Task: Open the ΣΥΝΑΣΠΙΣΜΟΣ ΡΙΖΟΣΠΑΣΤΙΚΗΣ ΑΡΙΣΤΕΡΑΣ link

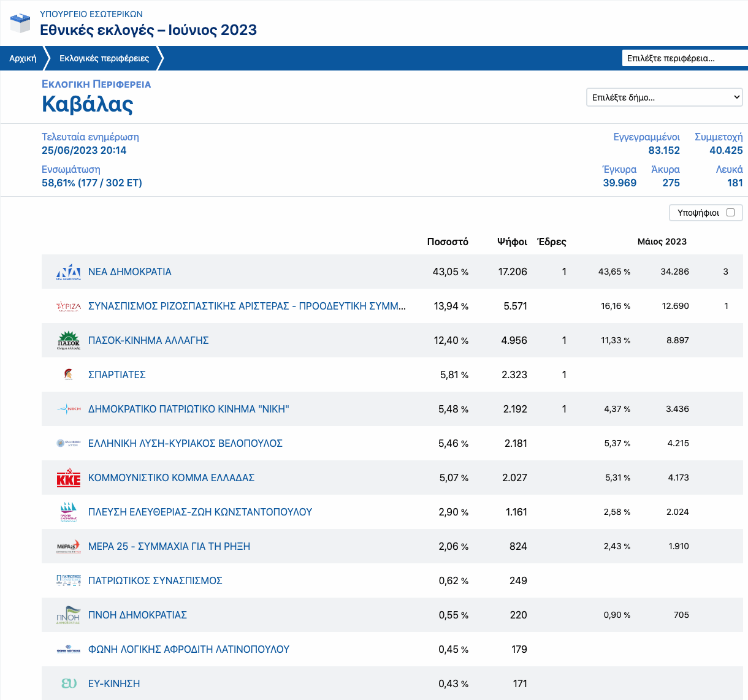Action: 247,306
